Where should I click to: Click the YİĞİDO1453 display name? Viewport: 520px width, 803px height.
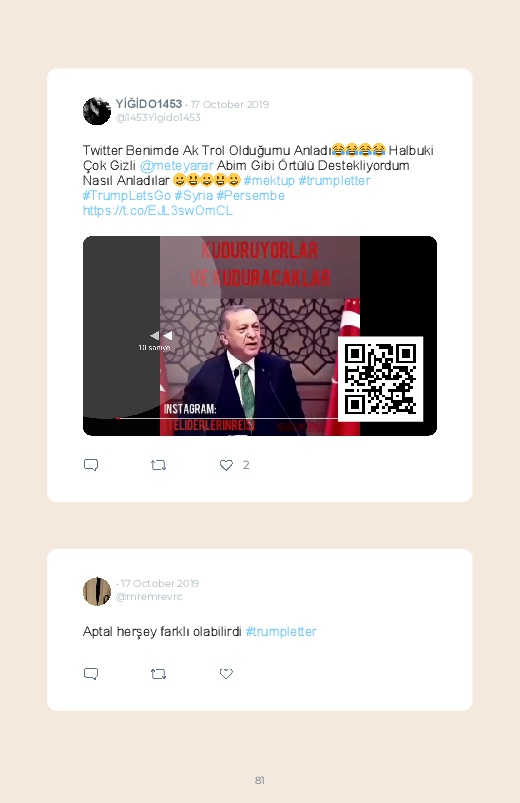[x=149, y=104]
